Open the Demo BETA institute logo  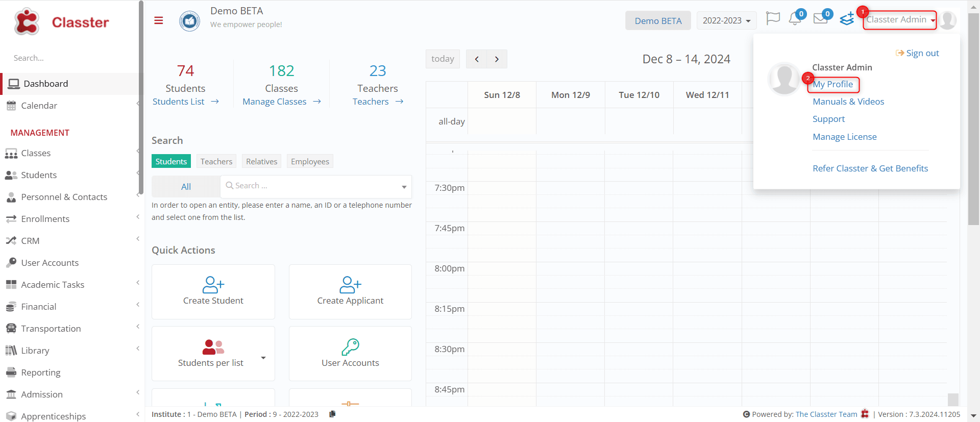189,21
